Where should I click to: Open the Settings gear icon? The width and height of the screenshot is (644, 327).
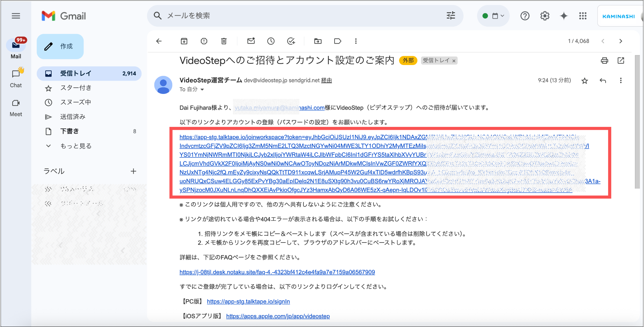(545, 16)
